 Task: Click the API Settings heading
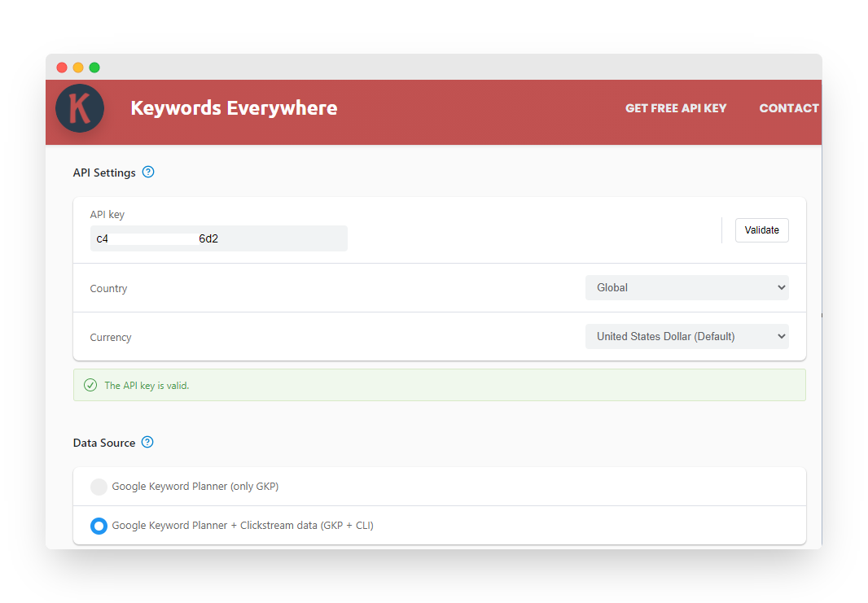coord(104,173)
